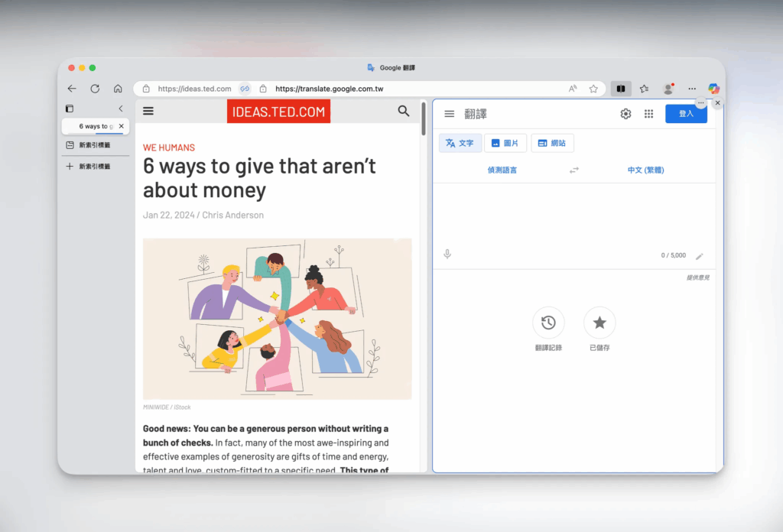This screenshot has height=532, width=783.
Task: Click the article headline '6 ways to give'
Action: coord(260,178)
